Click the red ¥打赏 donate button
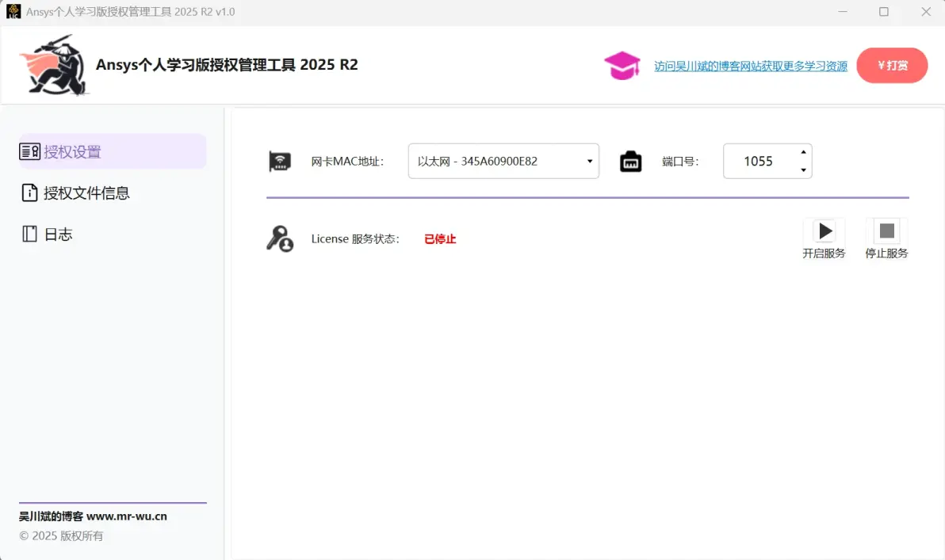 pyautogui.click(x=892, y=65)
